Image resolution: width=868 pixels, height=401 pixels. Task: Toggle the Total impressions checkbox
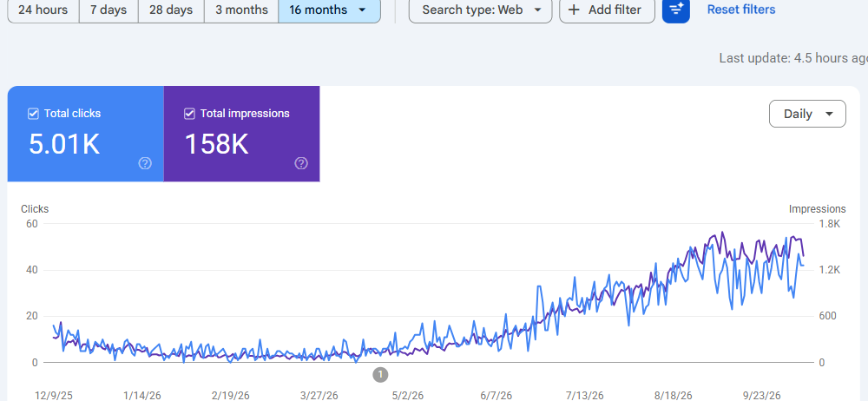click(189, 114)
